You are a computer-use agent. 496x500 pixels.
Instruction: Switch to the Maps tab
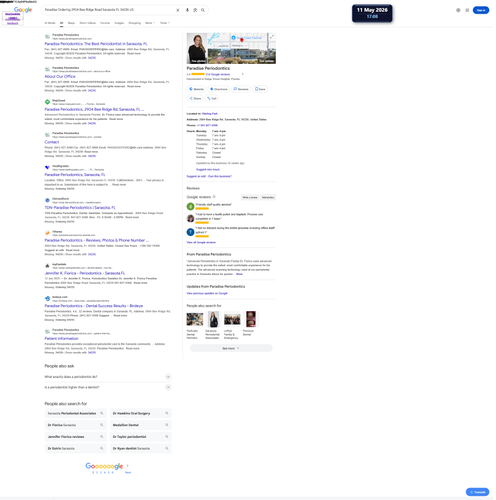pyautogui.click(x=71, y=23)
